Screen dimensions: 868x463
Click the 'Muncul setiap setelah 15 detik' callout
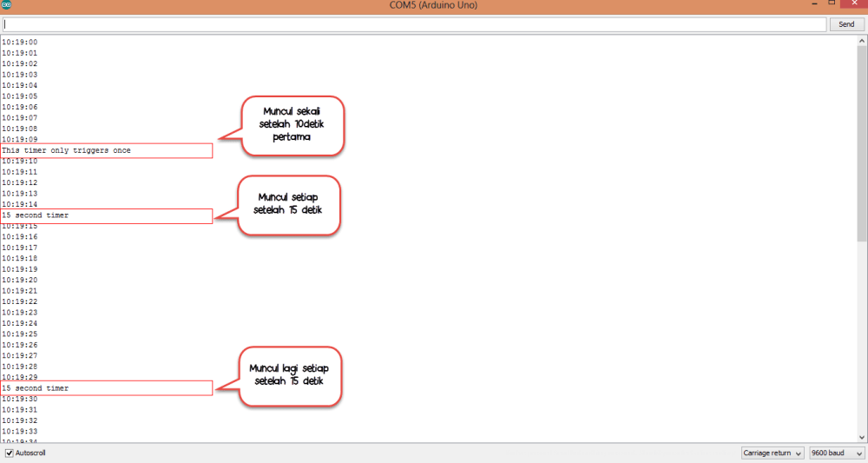coord(290,204)
